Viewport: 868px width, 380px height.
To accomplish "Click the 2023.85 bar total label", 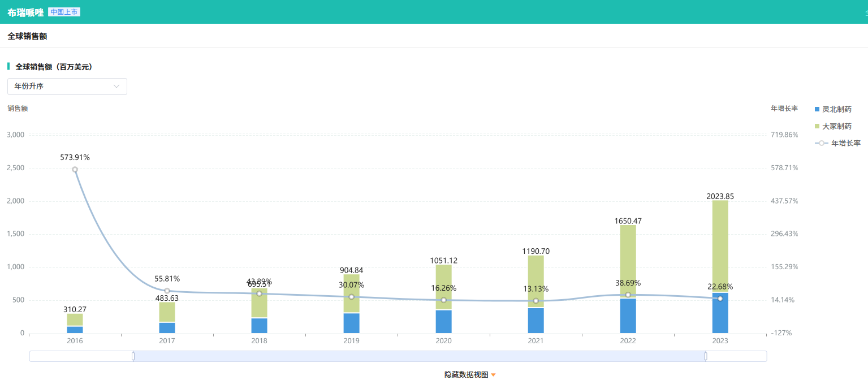I will (x=720, y=196).
